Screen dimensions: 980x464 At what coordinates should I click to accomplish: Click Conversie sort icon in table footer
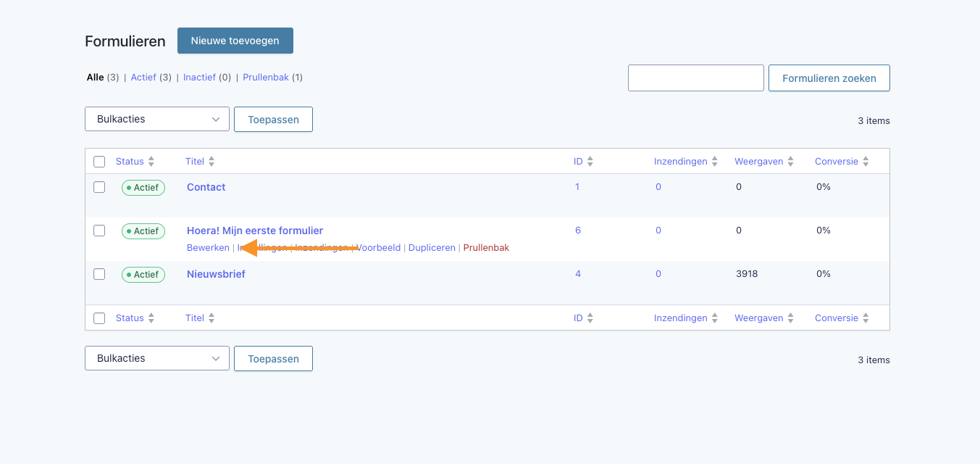click(865, 318)
